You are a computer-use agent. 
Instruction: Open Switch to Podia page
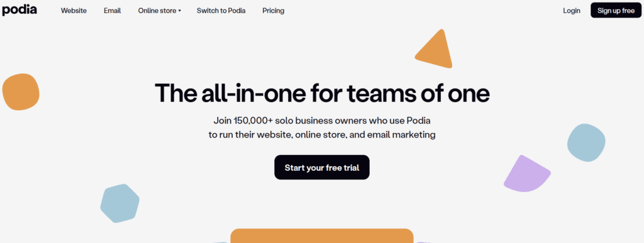(x=221, y=11)
